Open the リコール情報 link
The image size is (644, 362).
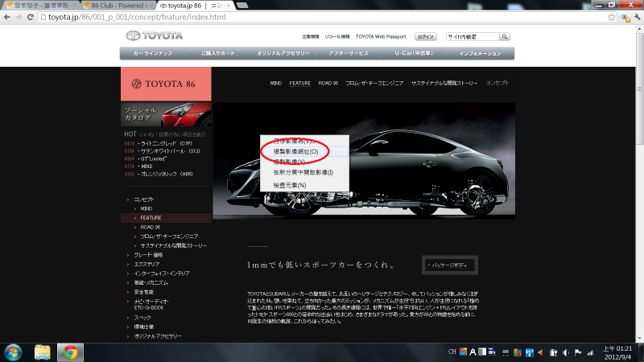[337, 36]
